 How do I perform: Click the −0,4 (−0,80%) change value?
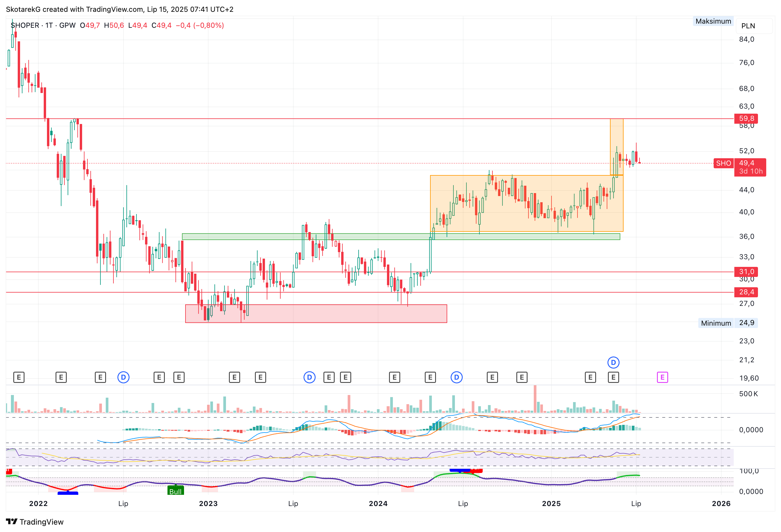200,25
